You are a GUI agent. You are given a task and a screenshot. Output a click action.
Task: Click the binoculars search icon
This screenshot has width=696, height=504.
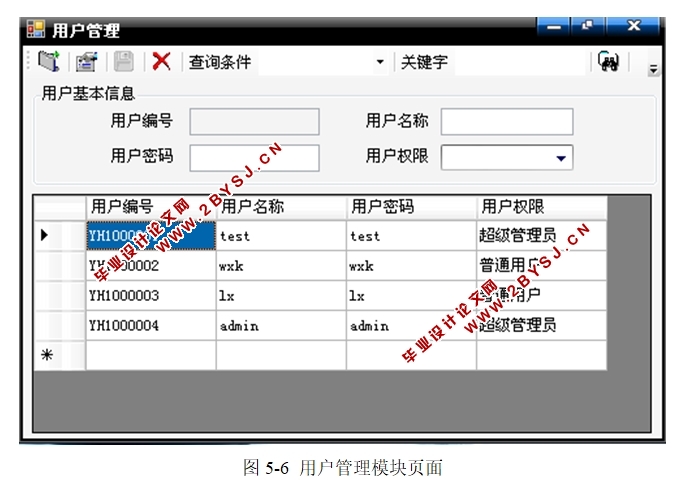click(x=607, y=62)
